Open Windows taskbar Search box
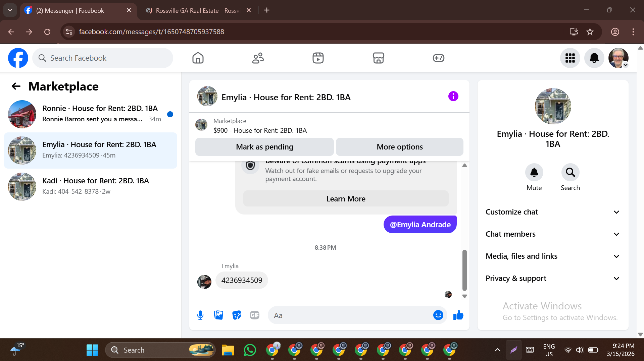Image resolution: width=644 pixels, height=361 pixels. [160, 350]
